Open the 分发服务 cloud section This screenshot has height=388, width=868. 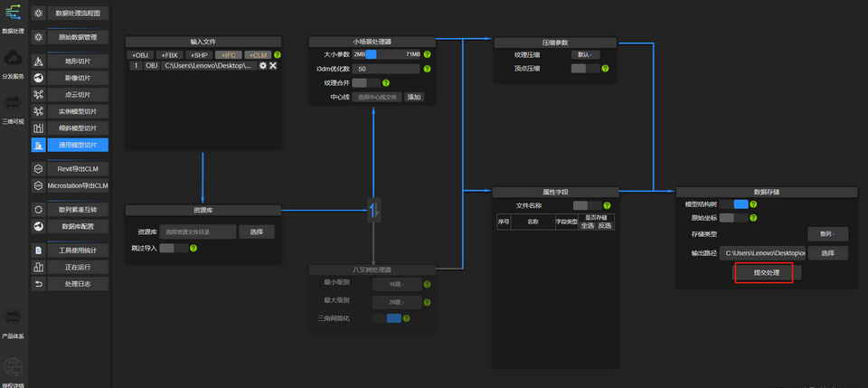[x=13, y=64]
